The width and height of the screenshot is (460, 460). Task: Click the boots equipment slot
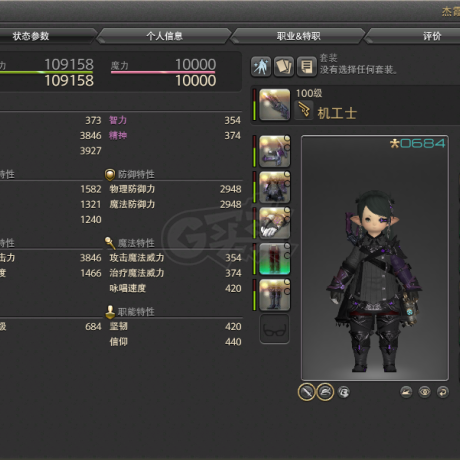click(275, 295)
